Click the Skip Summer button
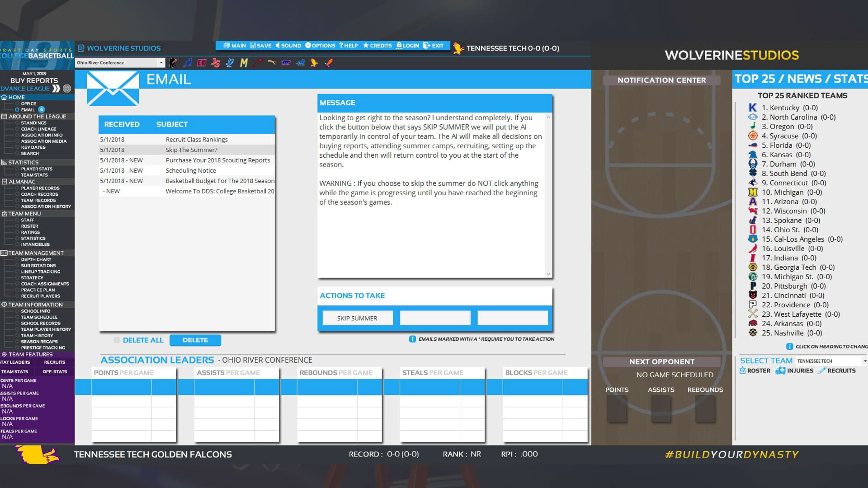The image size is (868, 488). (x=357, y=318)
